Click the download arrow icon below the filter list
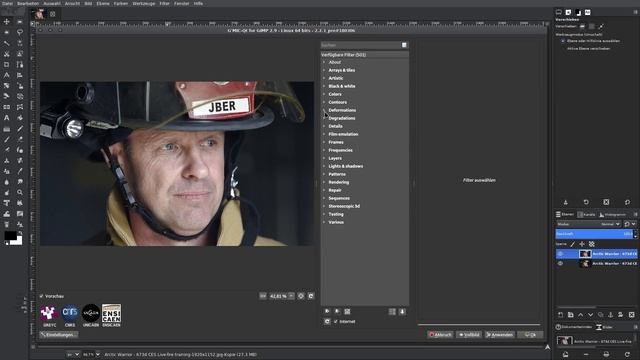The height and width of the screenshot is (360, 640). click(402, 312)
